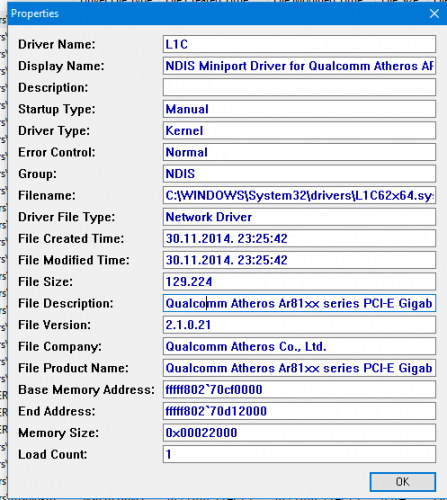Click the 'File Version:' label

54,325
